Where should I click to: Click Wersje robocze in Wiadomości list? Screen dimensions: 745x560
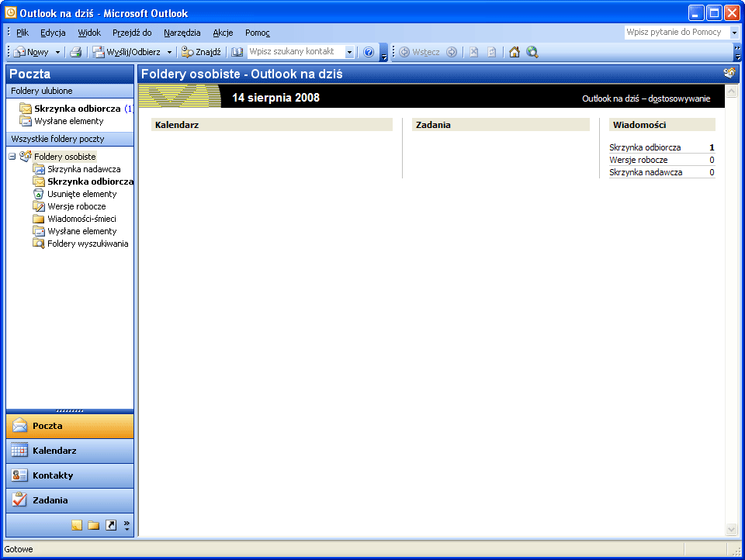[638, 160]
